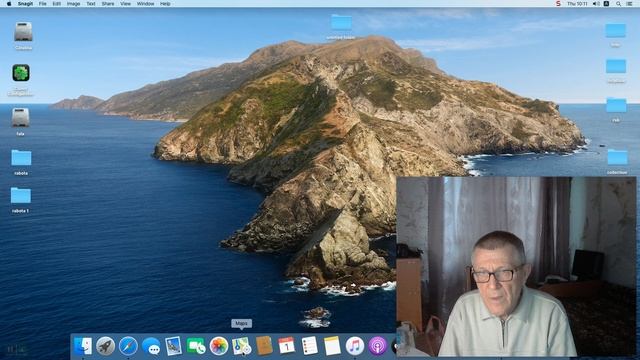Open the Snagit application menu
The height and width of the screenshot is (360, 640).
pos(25,4)
